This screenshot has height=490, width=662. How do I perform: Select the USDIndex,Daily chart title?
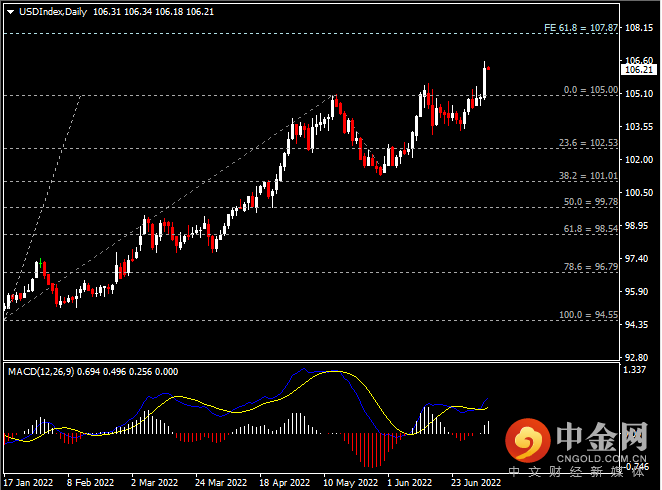(53, 12)
